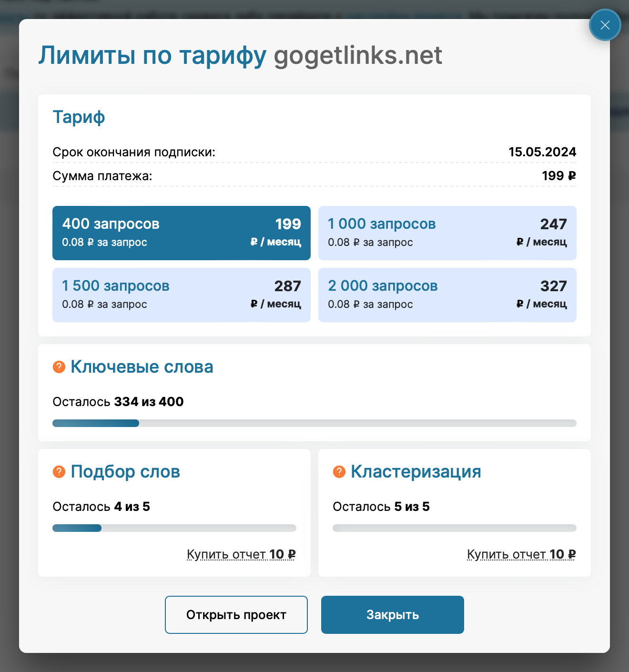The image size is (629, 672).
Task: Buy a report under Кластеризация
Action: (x=521, y=554)
